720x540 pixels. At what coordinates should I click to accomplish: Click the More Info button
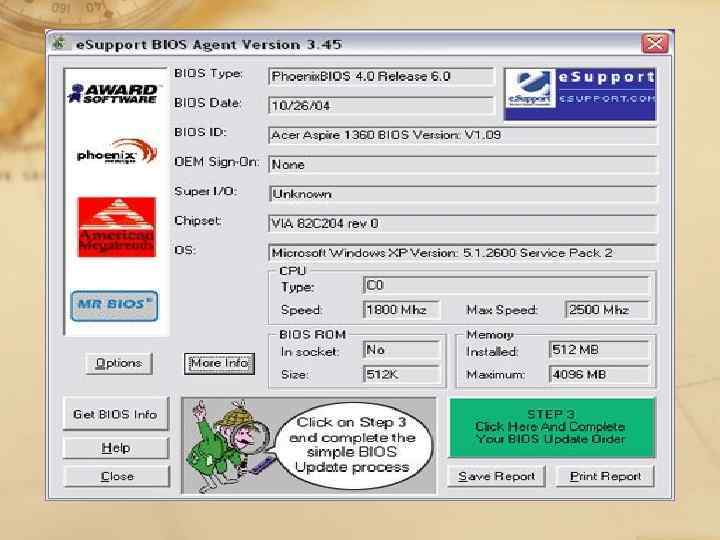pyautogui.click(x=219, y=363)
